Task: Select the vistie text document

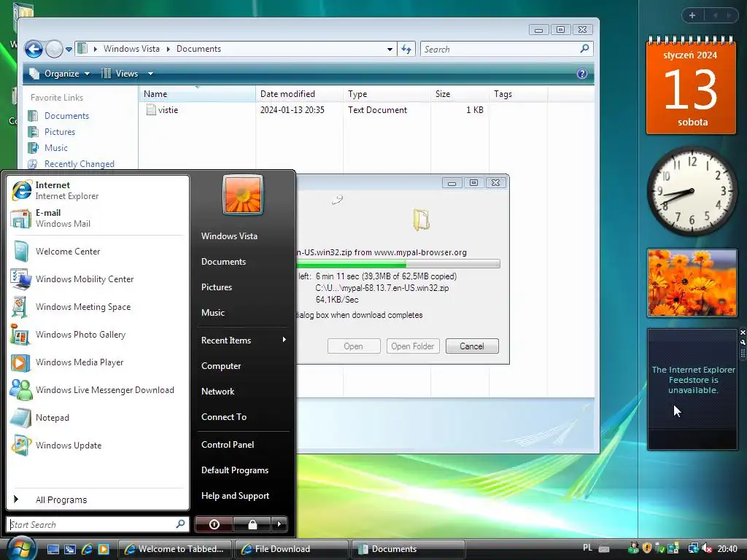Action: (163, 110)
